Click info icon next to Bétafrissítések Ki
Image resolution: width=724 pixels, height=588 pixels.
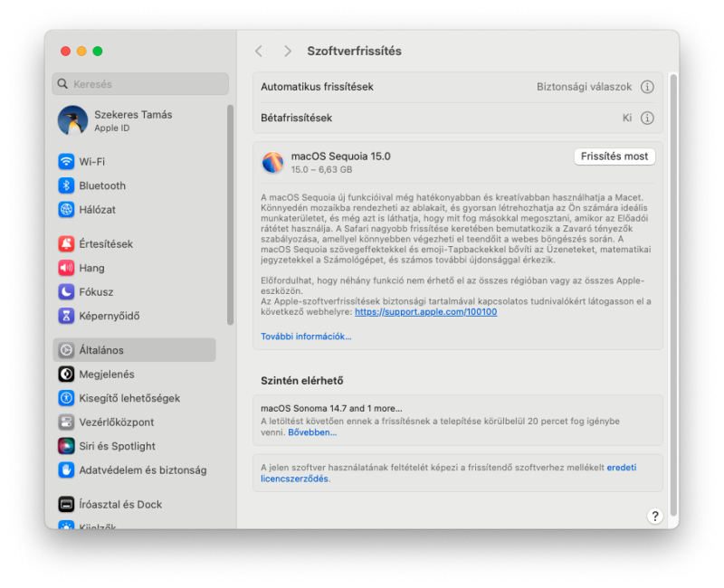647,119
